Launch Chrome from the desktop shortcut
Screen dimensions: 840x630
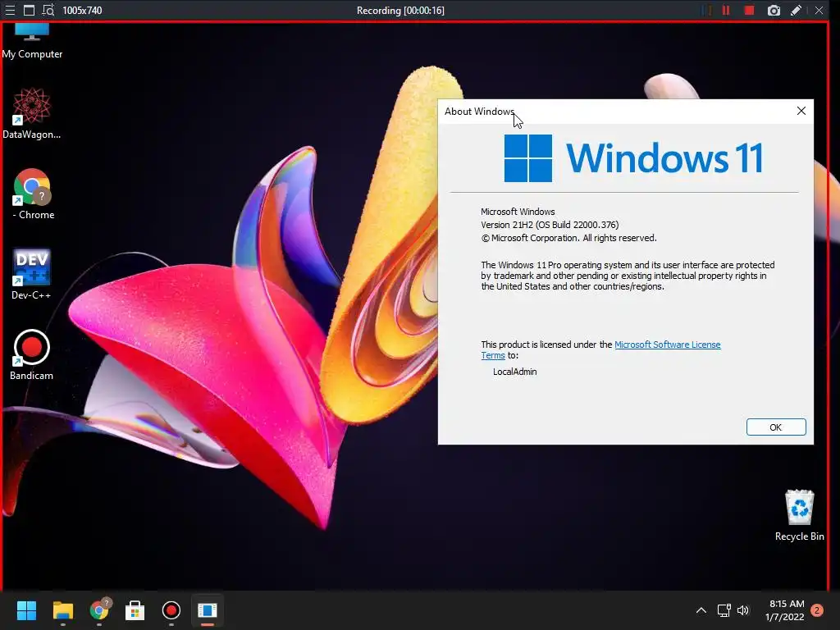coord(32,194)
